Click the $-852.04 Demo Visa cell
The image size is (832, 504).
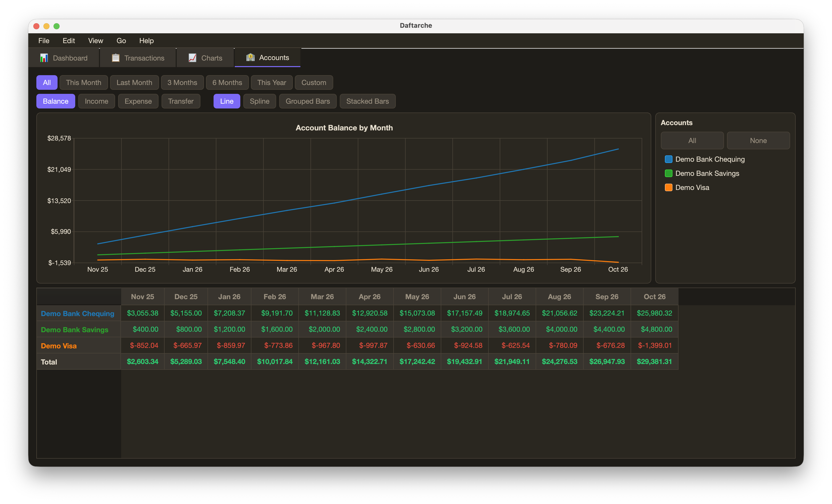142,345
